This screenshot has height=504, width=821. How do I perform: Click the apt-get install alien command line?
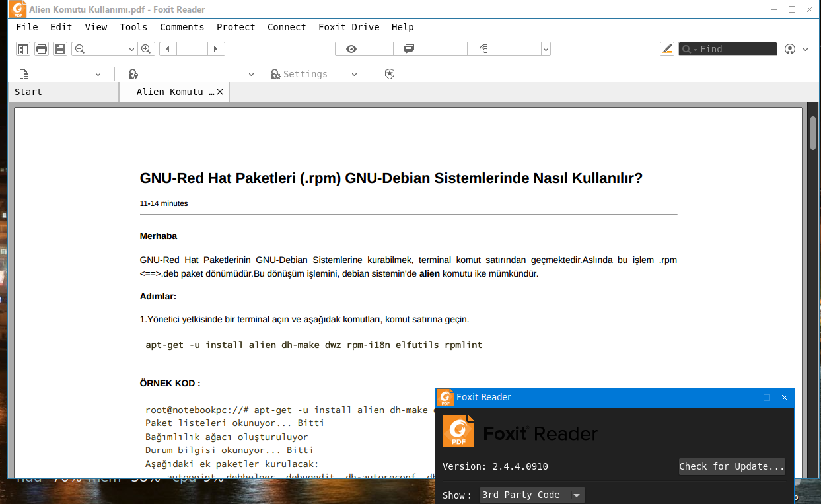click(x=314, y=345)
